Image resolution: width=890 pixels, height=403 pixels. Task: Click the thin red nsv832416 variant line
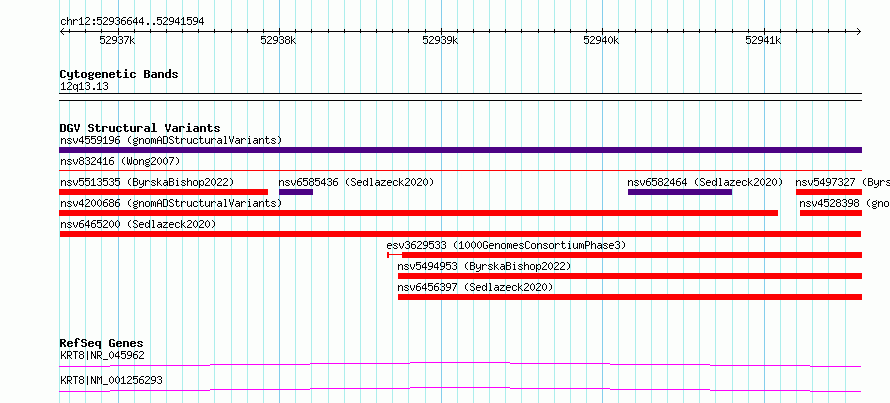tap(460, 170)
